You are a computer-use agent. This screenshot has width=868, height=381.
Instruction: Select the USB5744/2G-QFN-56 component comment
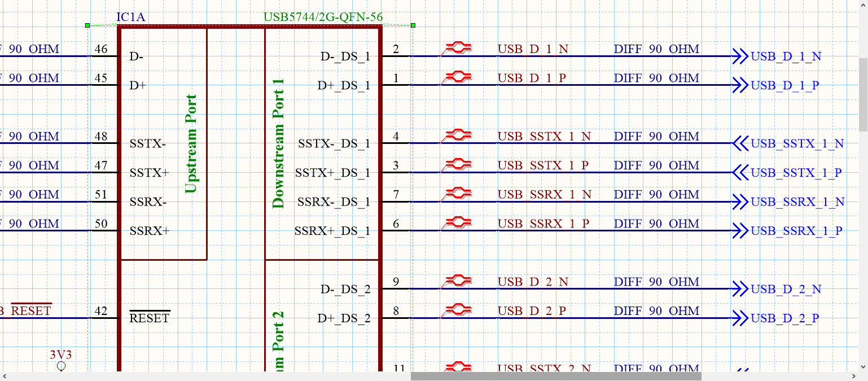(x=323, y=17)
